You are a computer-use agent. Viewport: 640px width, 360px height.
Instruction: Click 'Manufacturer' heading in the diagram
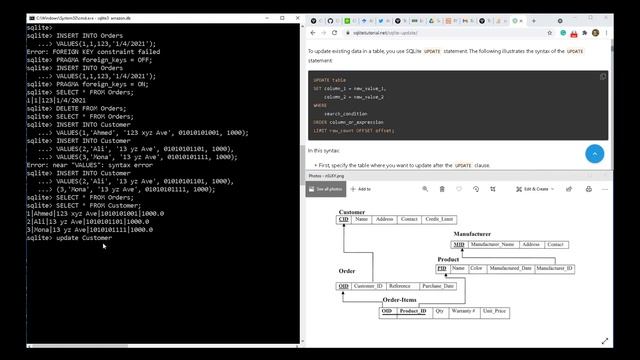pyautogui.click(x=472, y=234)
